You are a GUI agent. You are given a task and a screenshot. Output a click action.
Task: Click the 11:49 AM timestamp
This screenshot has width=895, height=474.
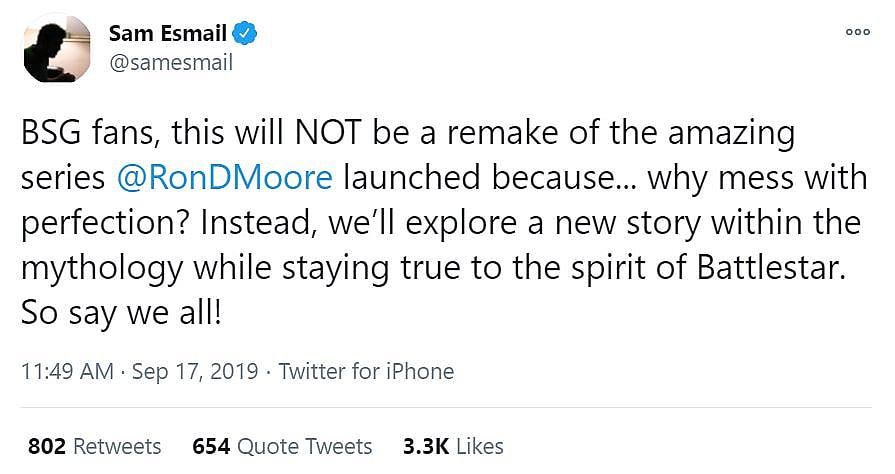pyautogui.click(x=66, y=372)
